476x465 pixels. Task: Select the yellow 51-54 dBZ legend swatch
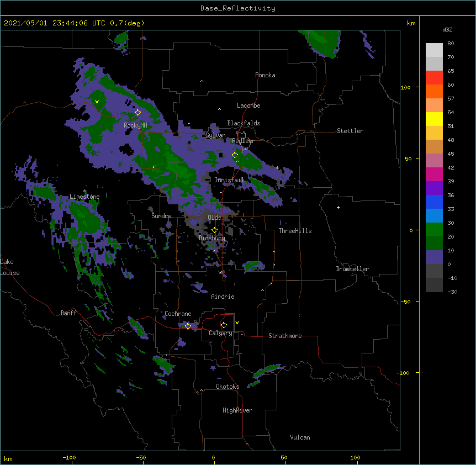(x=434, y=119)
